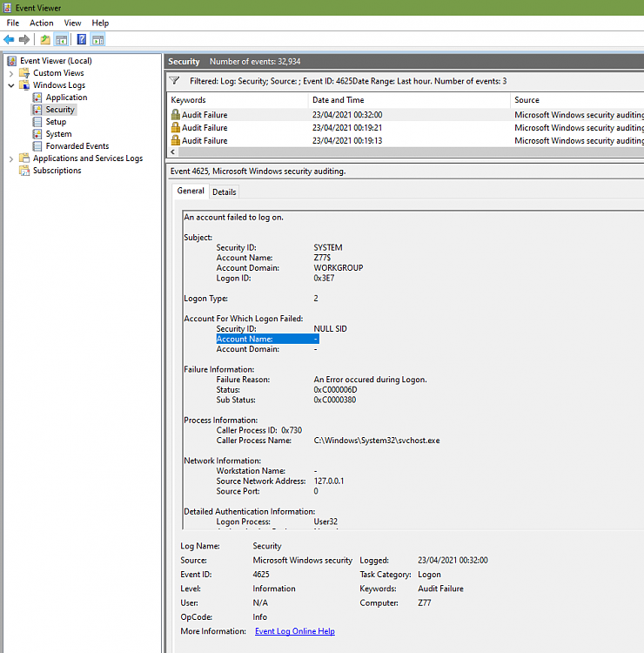Viewport: 644px width, 653px height.
Task: Sort by the Source column header
Action: tap(577, 100)
